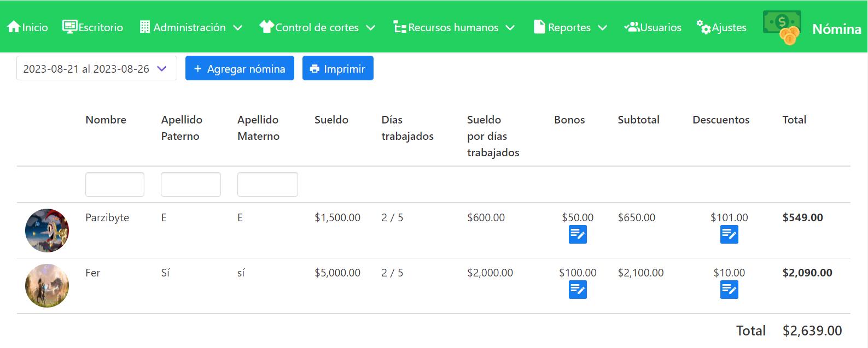
Task: Click the edit discounts icon for Parzibyte
Action: click(729, 234)
